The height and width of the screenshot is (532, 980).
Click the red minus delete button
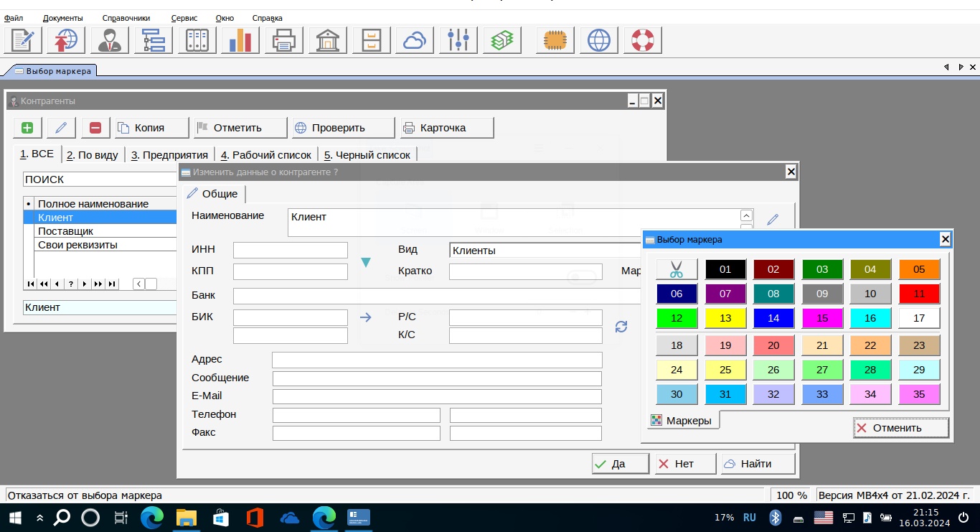95,128
